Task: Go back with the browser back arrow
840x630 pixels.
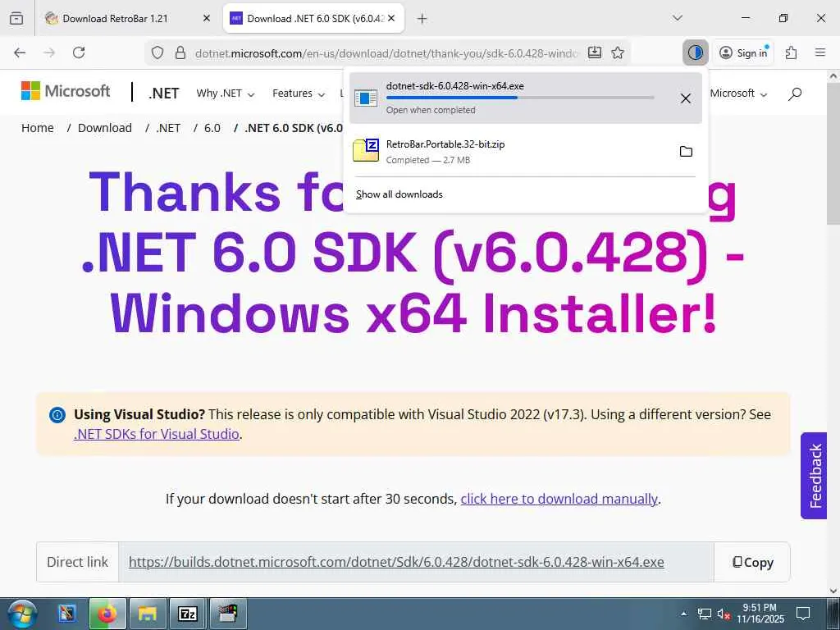Action: pos(20,52)
